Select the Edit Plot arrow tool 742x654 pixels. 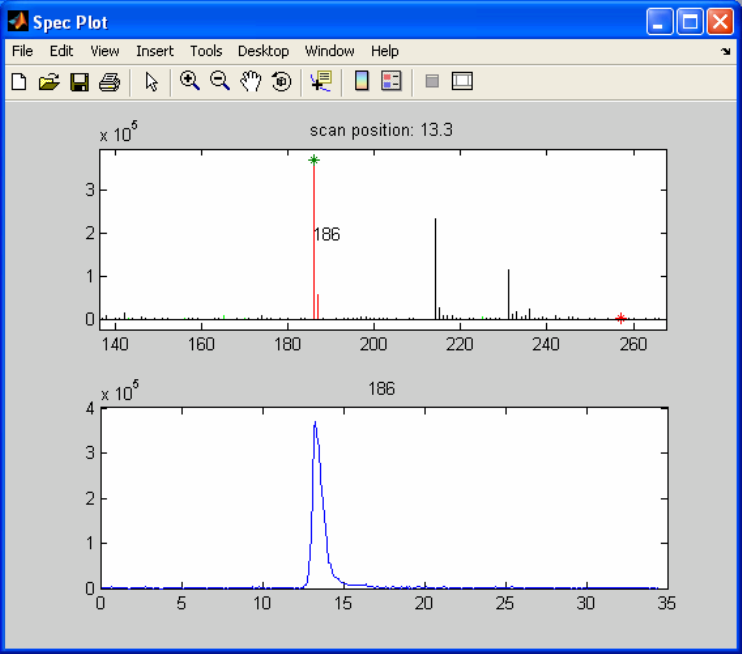(151, 82)
